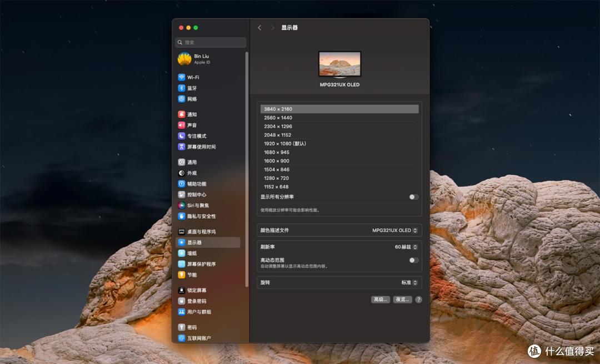Click the search magnifier icon

(180, 42)
